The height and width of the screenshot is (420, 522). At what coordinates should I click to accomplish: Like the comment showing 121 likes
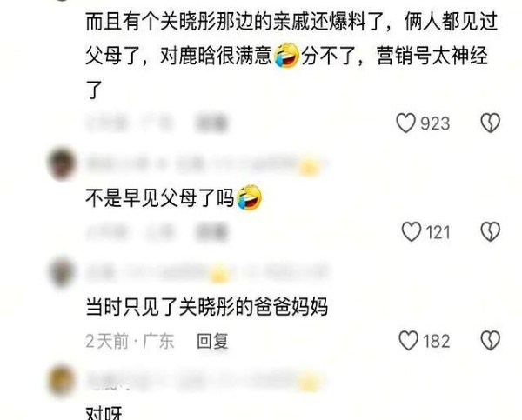point(412,231)
